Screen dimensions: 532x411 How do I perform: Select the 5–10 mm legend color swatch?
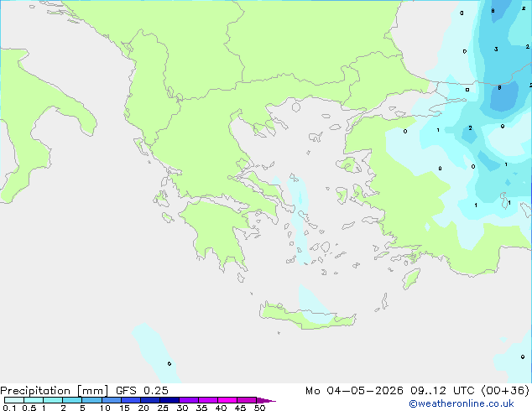coord(91,400)
